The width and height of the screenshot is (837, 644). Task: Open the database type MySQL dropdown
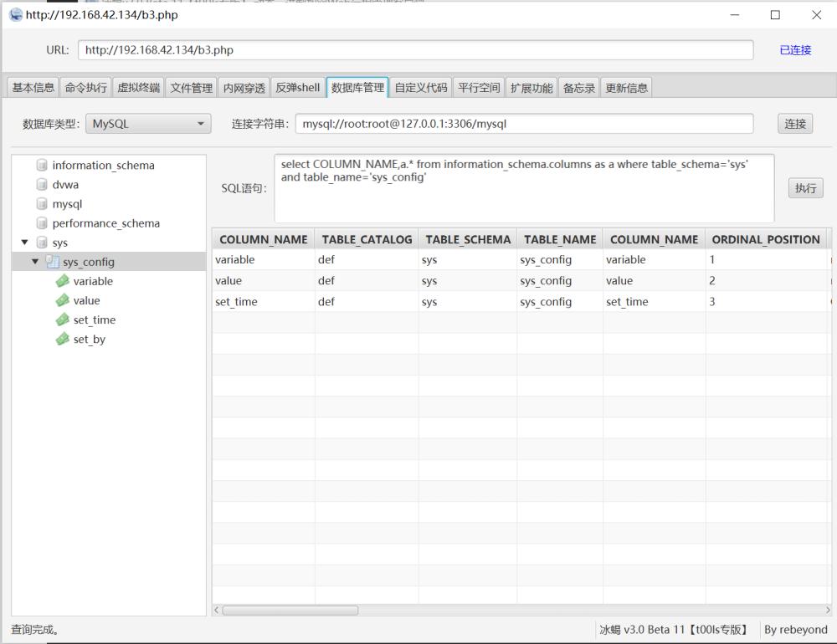[x=148, y=124]
